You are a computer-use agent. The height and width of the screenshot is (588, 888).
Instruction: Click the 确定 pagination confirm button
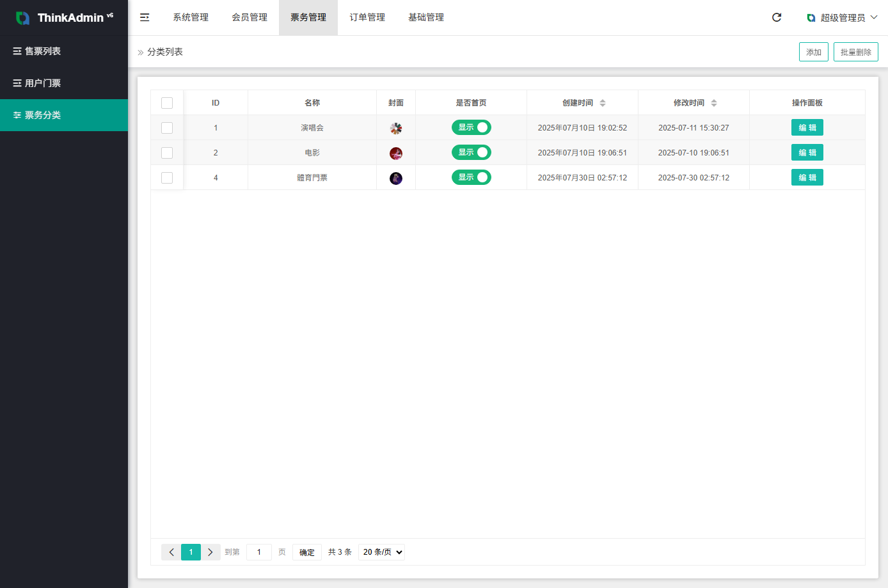(x=307, y=552)
